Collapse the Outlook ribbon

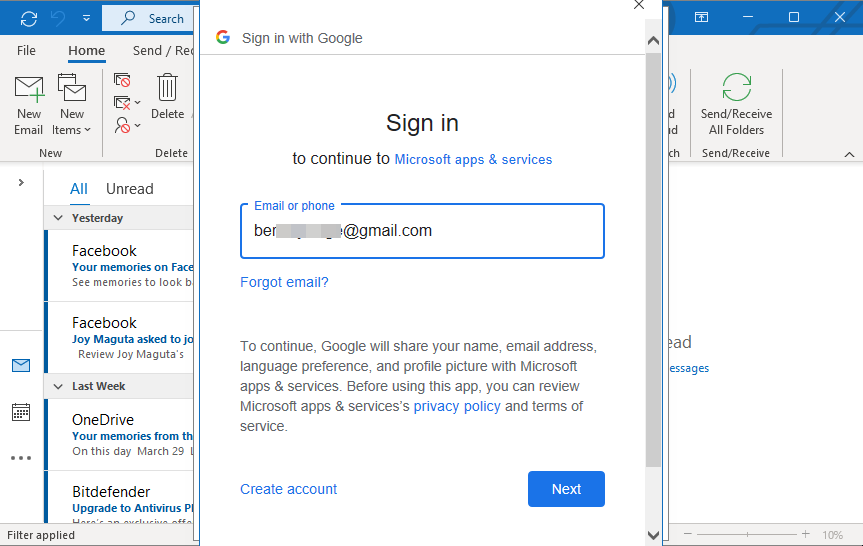click(849, 154)
